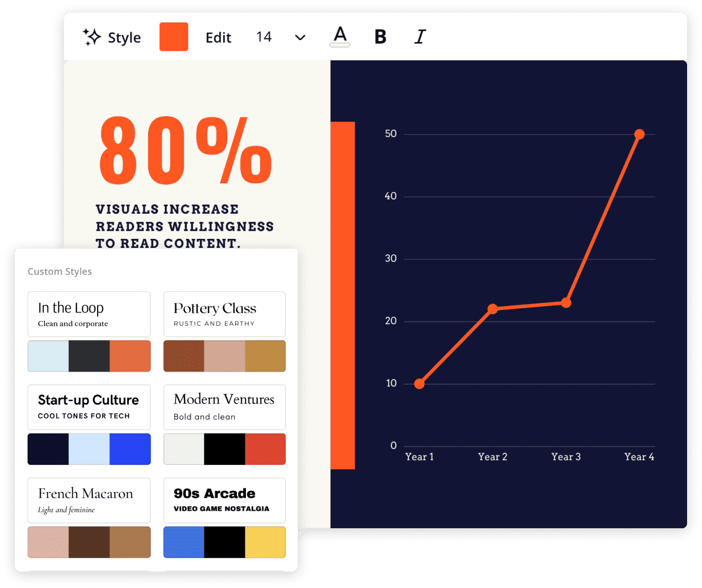Toggle bold formatting with the B icon
Image resolution: width=702 pixels, height=588 pixels.
380,37
